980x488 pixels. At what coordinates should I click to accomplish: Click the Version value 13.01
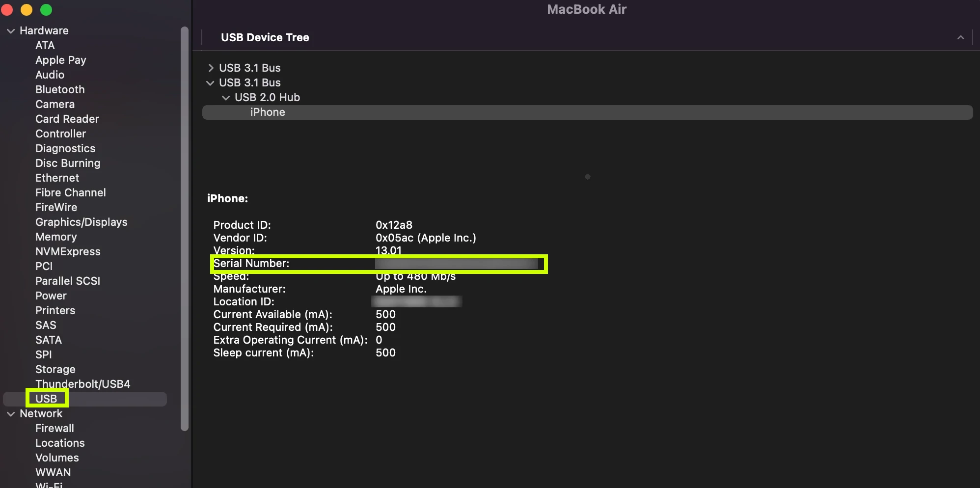coord(388,250)
